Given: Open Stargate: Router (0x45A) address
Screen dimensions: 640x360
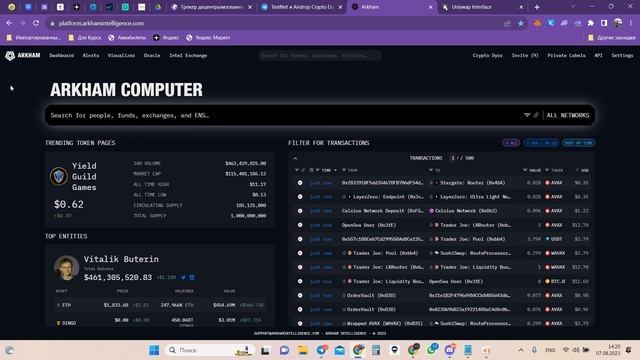Looking at the screenshot, I should tap(472, 183).
